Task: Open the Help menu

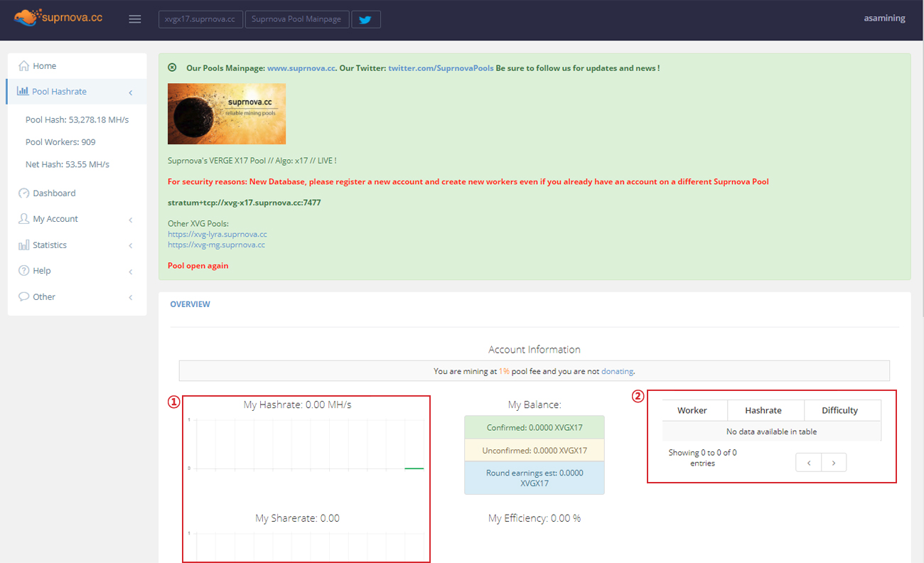Action: [x=77, y=271]
